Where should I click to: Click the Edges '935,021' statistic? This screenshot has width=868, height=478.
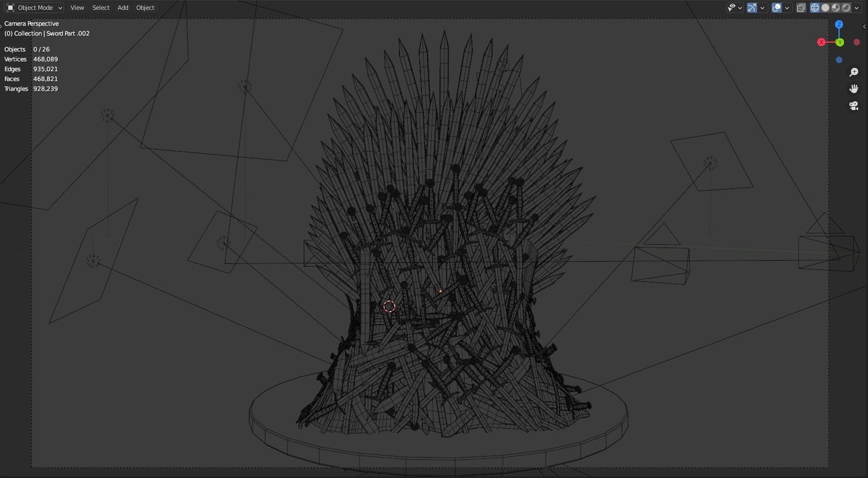(x=45, y=69)
